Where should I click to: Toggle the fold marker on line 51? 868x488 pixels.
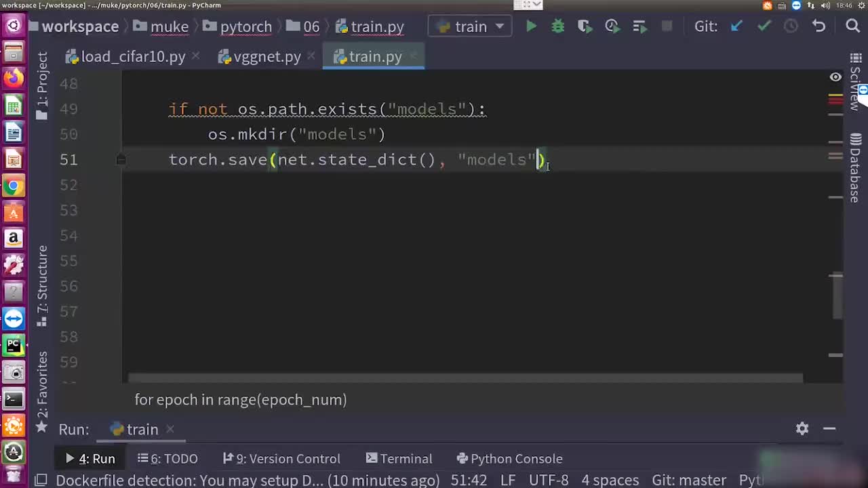121,159
